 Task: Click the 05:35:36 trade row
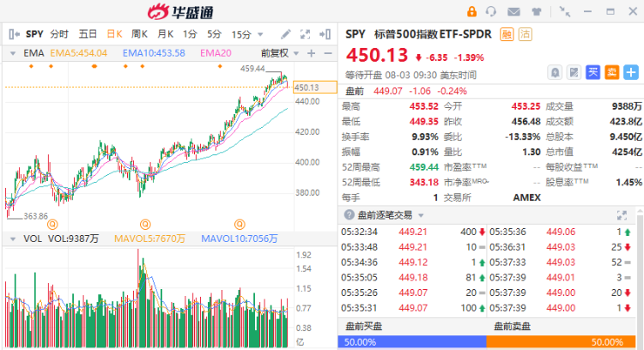click(x=561, y=232)
